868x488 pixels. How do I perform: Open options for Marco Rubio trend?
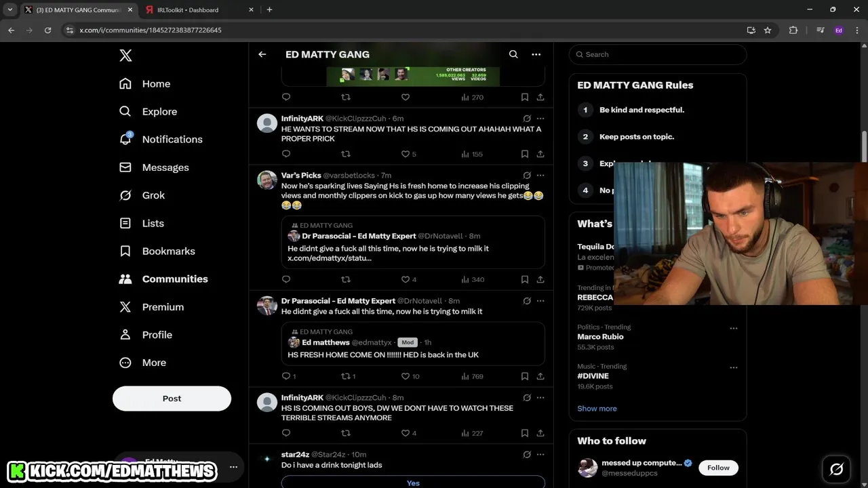pos(733,328)
